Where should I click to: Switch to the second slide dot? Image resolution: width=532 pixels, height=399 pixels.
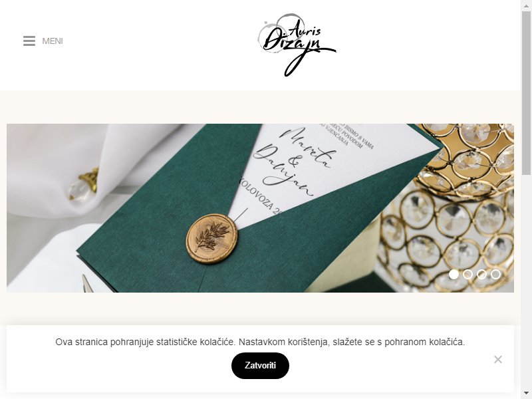coord(467,274)
